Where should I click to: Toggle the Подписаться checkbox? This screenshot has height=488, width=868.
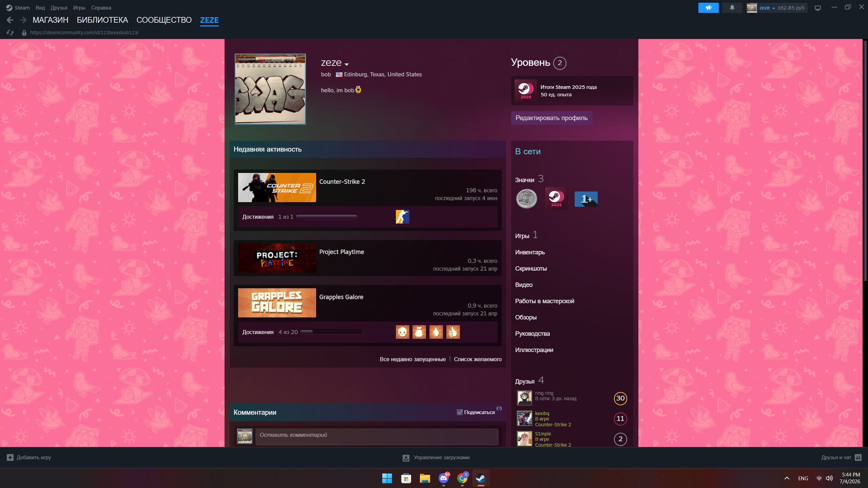(460, 412)
